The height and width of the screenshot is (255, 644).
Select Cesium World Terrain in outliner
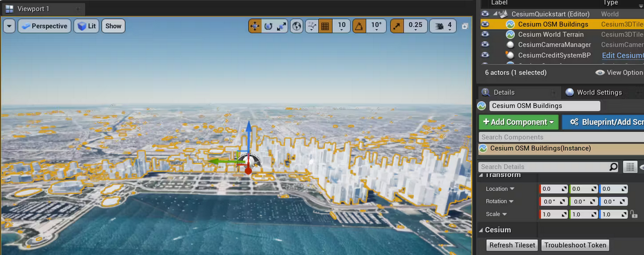pyautogui.click(x=551, y=35)
